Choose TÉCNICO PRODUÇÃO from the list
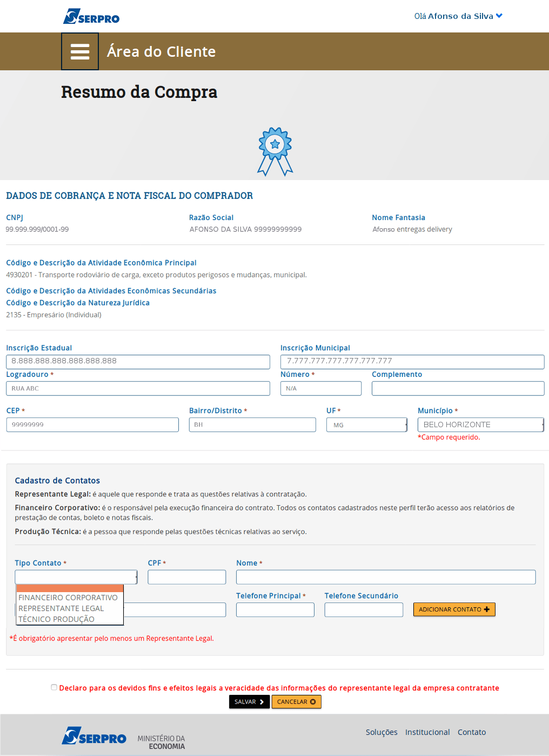 [57, 619]
